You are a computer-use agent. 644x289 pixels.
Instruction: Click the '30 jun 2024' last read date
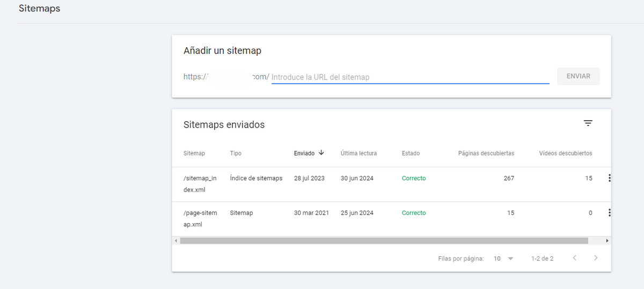(x=357, y=179)
